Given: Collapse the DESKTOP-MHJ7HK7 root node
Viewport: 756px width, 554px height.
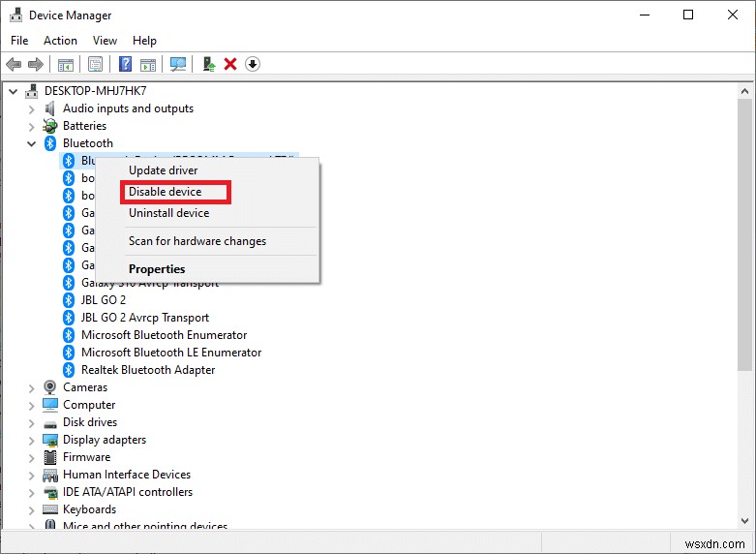Looking at the screenshot, I should (13, 91).
